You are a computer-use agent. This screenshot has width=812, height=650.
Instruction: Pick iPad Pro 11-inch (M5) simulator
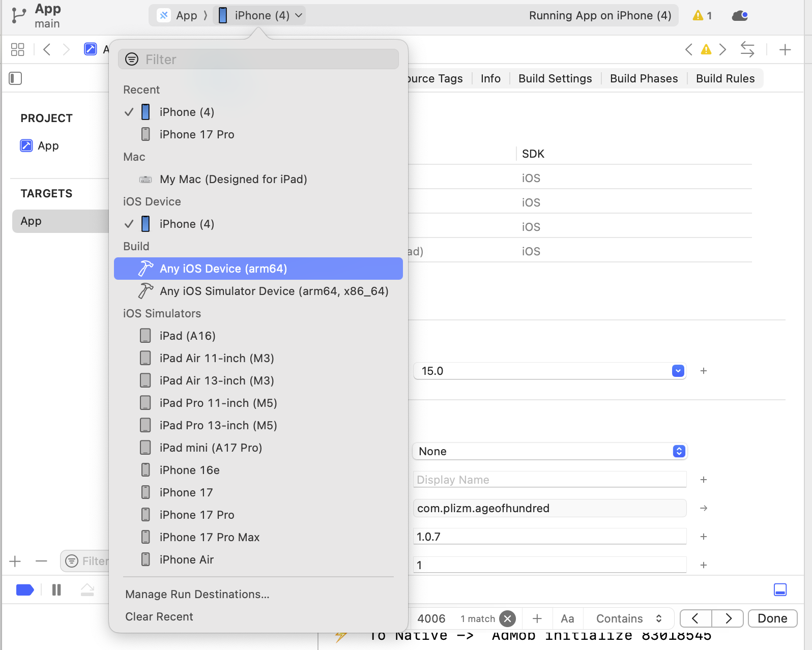click(258, 403)
